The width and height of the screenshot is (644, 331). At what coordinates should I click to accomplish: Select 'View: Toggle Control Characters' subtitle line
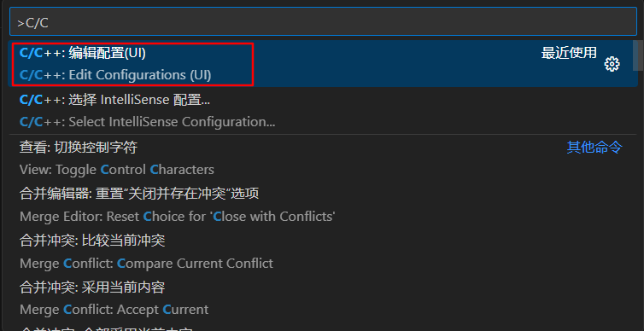click(117, 170)
